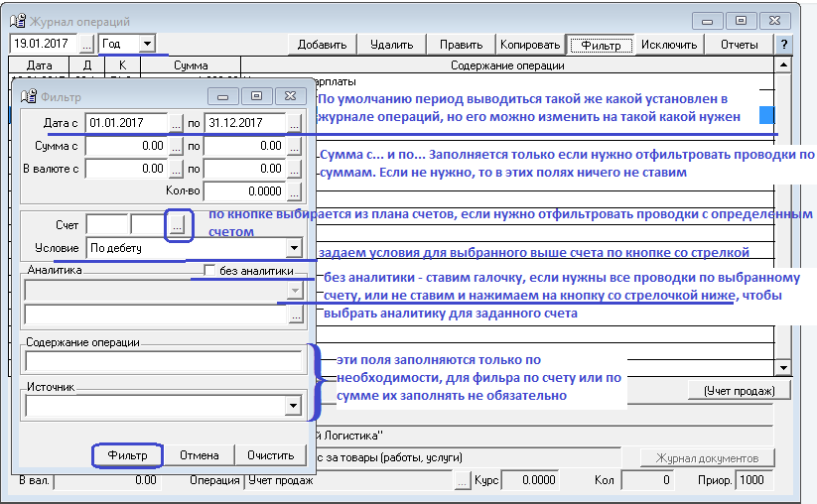Viewport: 817px width, 504px height.
Task: Click Фильтр button in journal toolbar
Action: tap(601, 46)
